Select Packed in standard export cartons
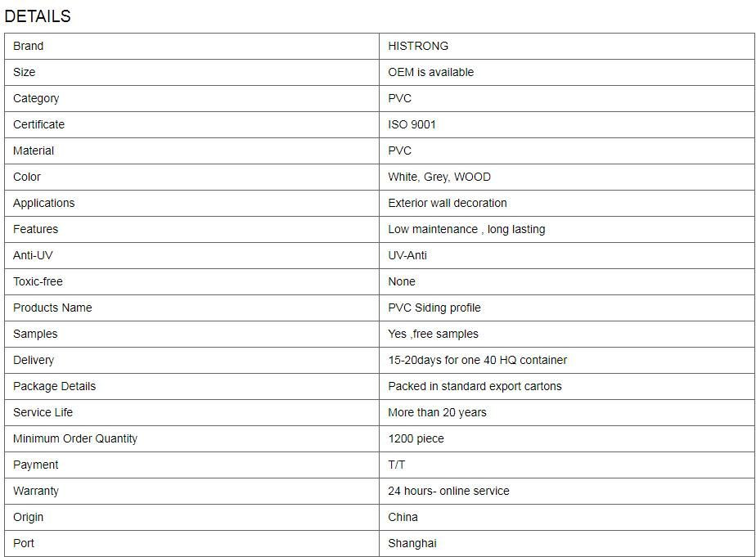Screen dimensions: 756x557 pos(475,386)
